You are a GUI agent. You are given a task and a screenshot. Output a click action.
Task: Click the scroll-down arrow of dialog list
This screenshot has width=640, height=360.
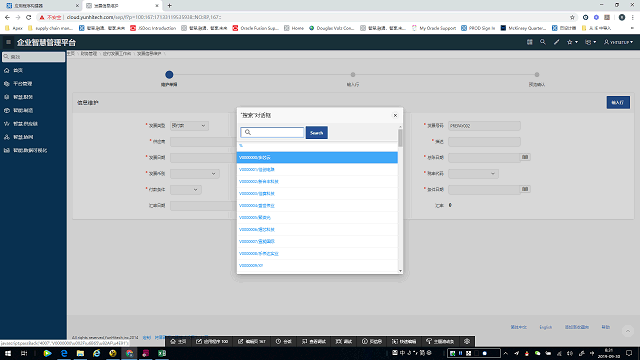400,271
